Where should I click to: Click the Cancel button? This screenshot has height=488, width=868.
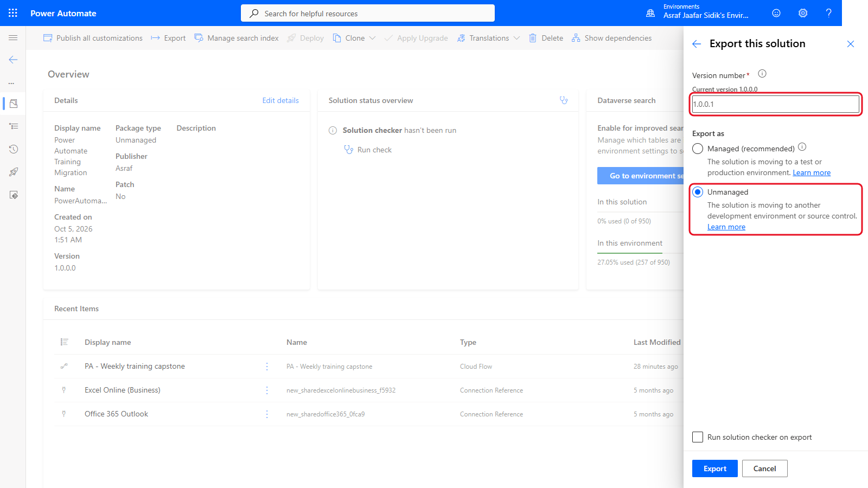tap(765, 468)
